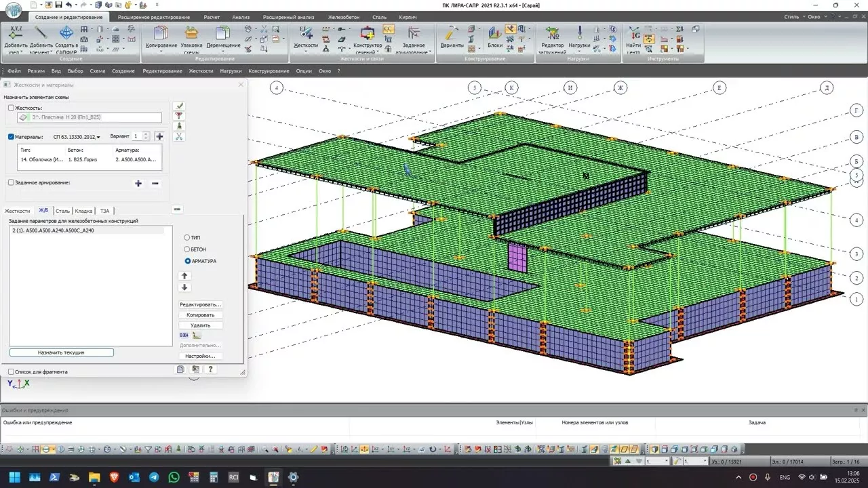This screenshot has width=868, height=488.
Task: Click the Назначить текущим button
Action: (61, 352)
